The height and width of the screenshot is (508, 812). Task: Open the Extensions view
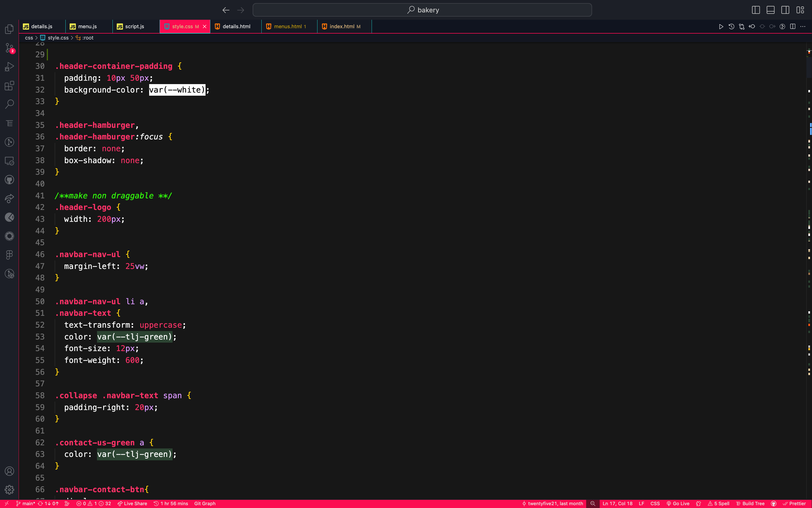pyautogui.click(x=9, y=86)
